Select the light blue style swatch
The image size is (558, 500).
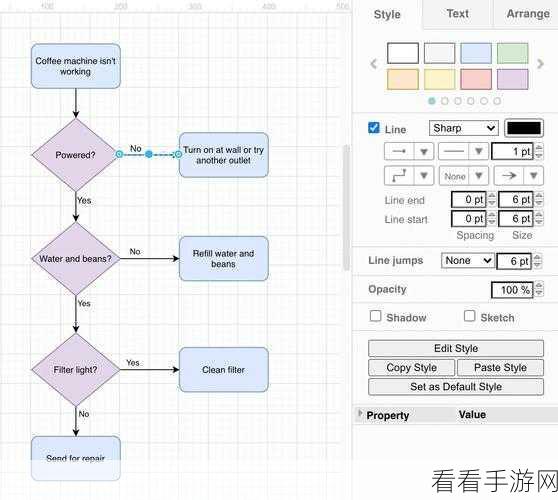click(476, 53)
